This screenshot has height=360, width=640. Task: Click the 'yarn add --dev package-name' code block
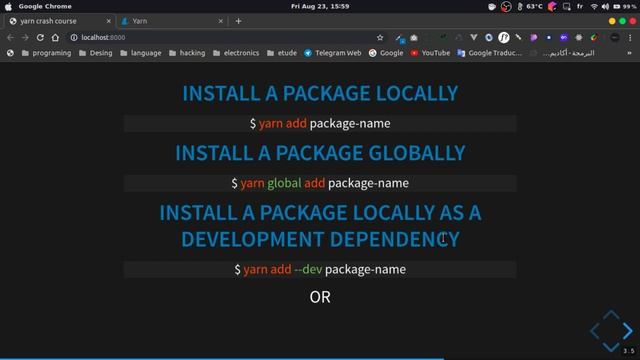320,269
